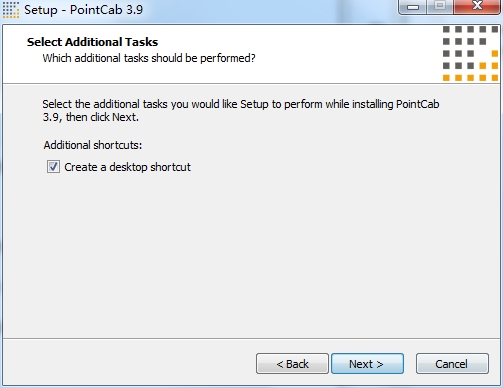Click the greyed-out maximize window button

point(440,6)
